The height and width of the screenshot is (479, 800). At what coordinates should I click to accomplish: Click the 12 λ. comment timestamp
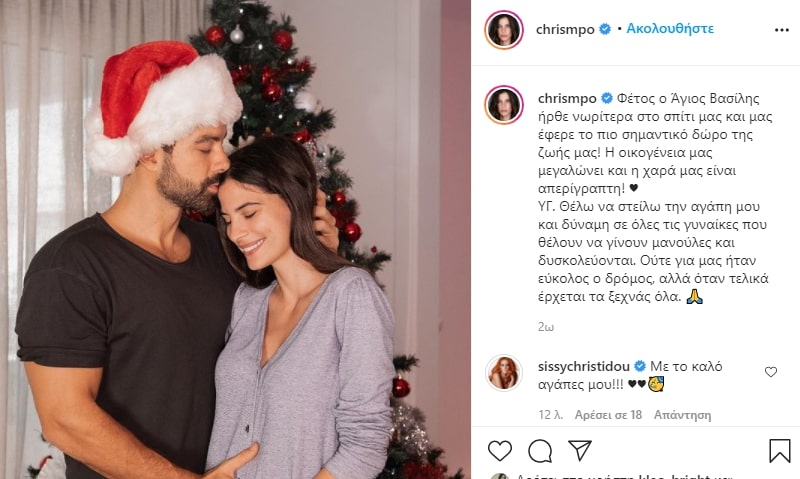coord(551,415)
